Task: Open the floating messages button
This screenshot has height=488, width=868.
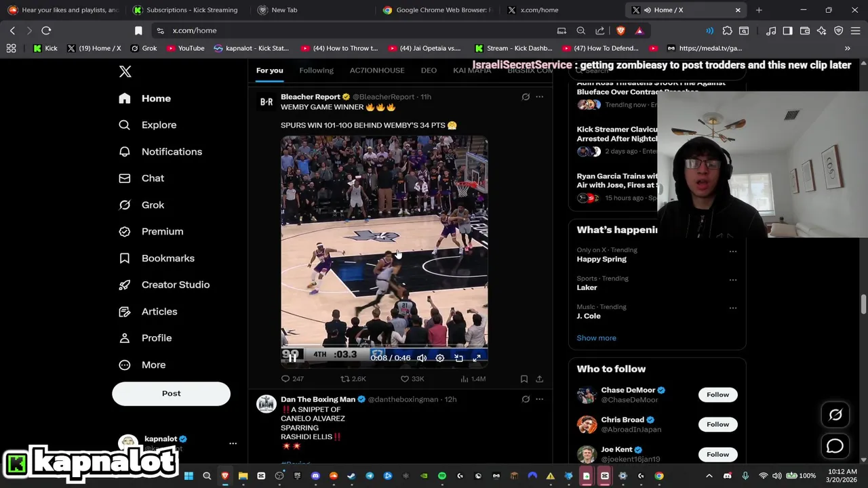Action: point(835,446)
